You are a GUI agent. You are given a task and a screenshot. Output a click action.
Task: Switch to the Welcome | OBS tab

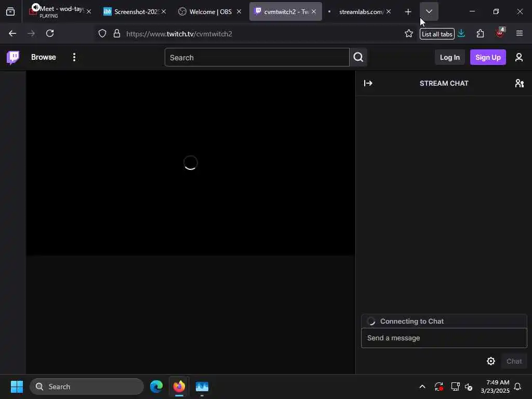[x=210, y=11]
